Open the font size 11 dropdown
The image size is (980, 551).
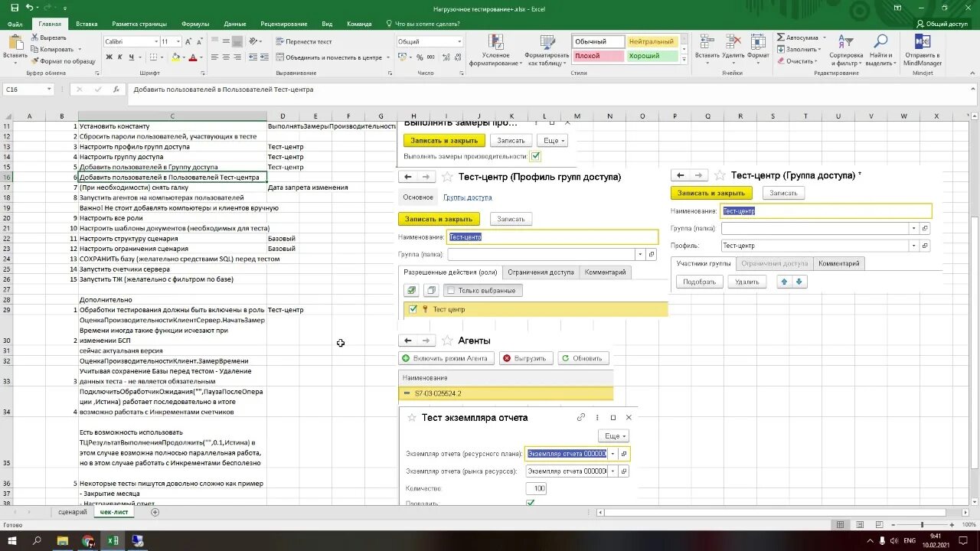(178, 41)
